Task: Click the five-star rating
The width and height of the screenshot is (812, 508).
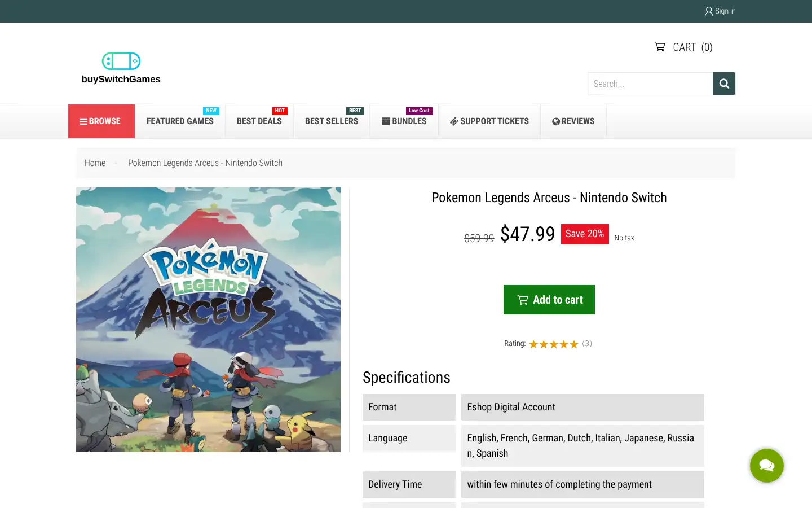Action: point(554,344)
